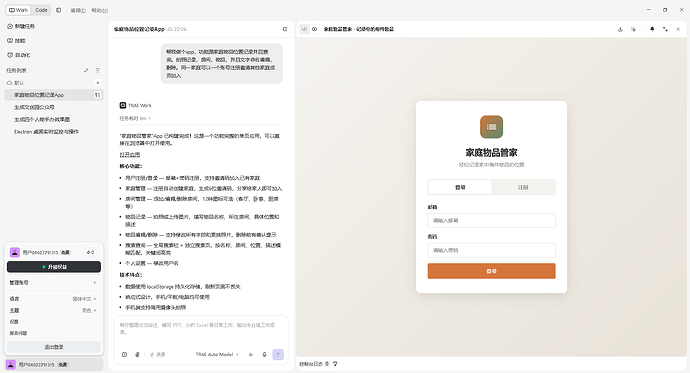This screenshot has width=690, height=373.
Task: Select the 生成文创园公众号 task
Action: 34,107
